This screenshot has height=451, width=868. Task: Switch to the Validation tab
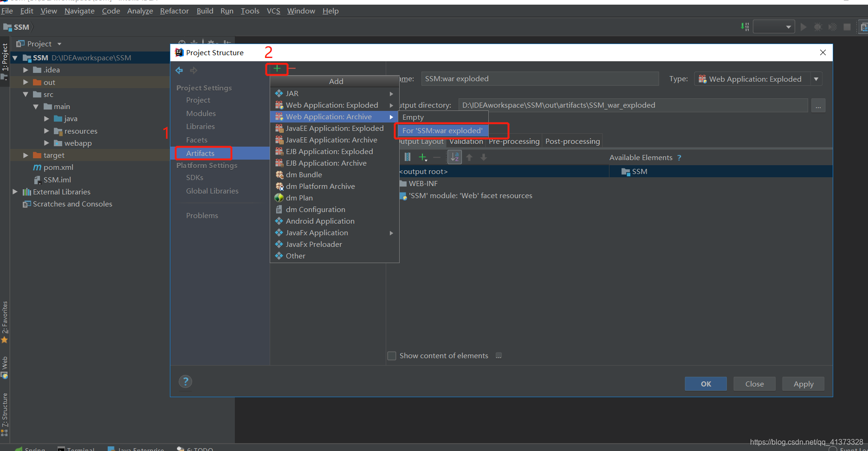point(466,141)
